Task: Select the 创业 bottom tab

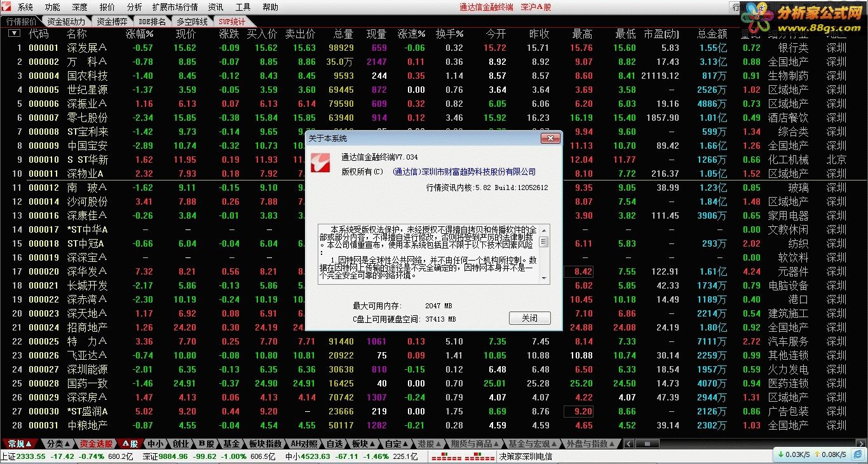Action: tap(181, 444)
